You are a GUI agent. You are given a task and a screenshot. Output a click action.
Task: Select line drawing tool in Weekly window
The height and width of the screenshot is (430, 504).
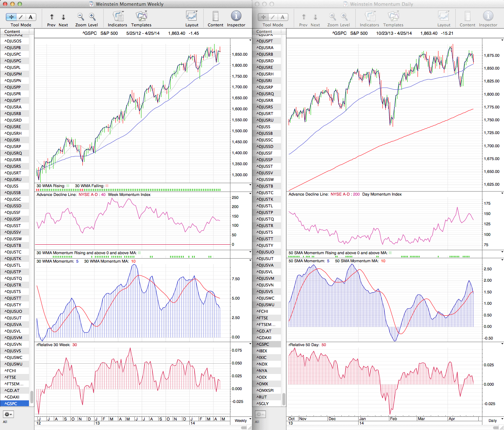pyautogui.click(x=21, y=17)
